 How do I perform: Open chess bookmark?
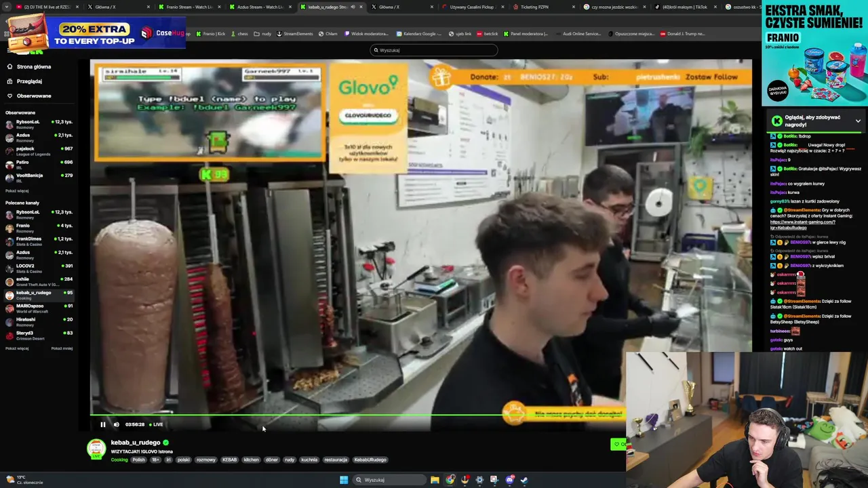click(239, 34)
